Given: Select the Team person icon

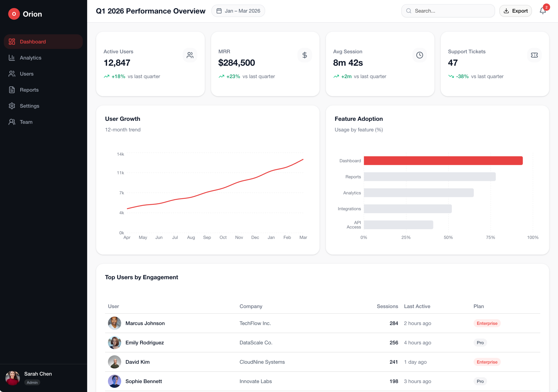Looking at the screenshot, I should click(x=12, y=122).
